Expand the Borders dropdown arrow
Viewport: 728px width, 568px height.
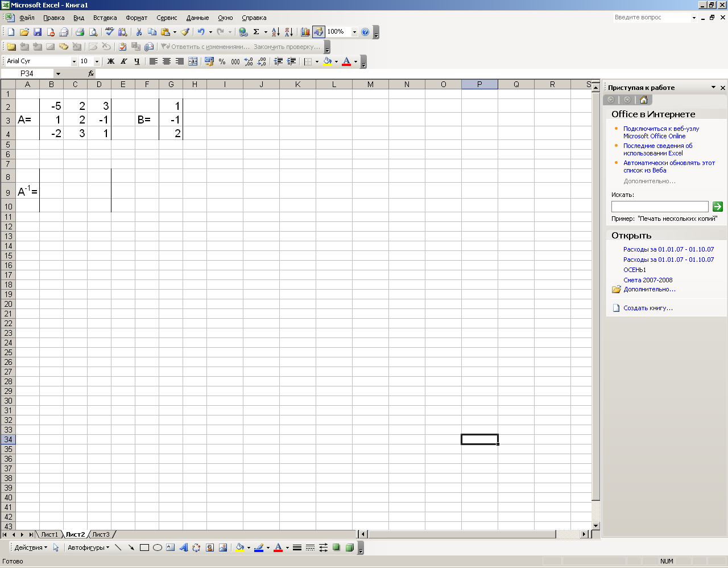point(317,61)
